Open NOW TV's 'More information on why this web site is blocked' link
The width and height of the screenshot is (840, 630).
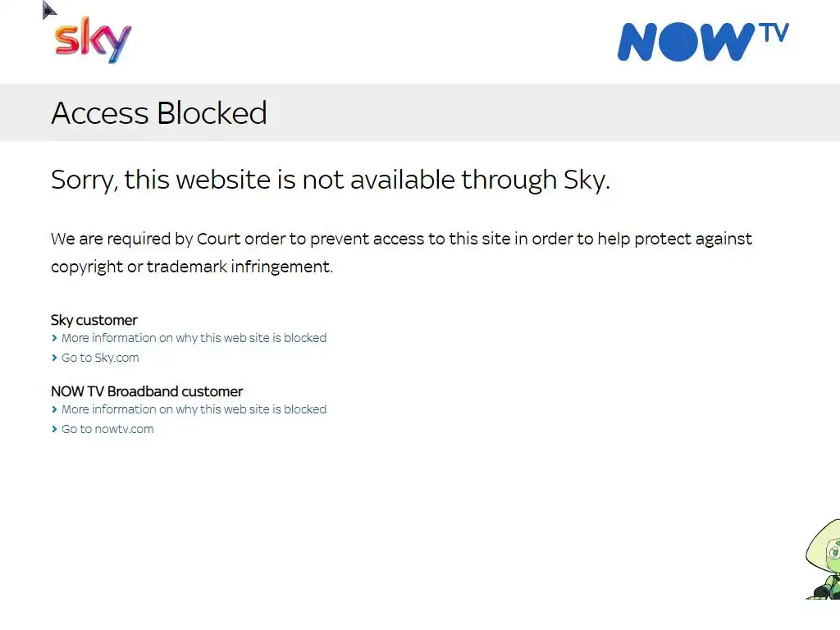[194, 409]
